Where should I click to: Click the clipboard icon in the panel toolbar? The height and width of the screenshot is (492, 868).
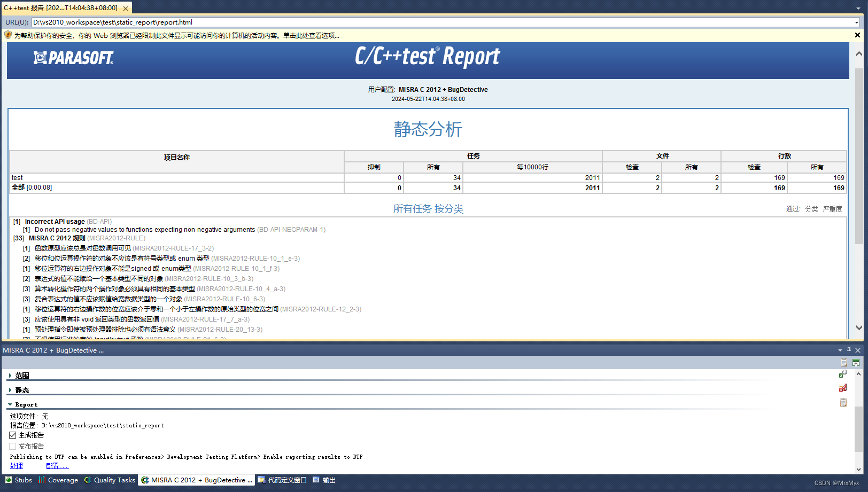pos(843,362)
